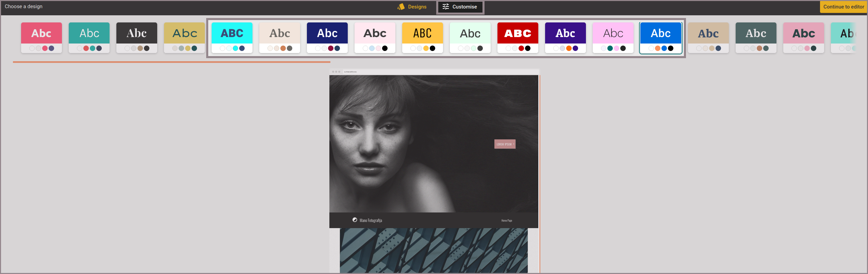The width and height of the screenshot is (868, 274).
Task: Click the Mano Fotografija logo icon
Action: tap(355, 220)
